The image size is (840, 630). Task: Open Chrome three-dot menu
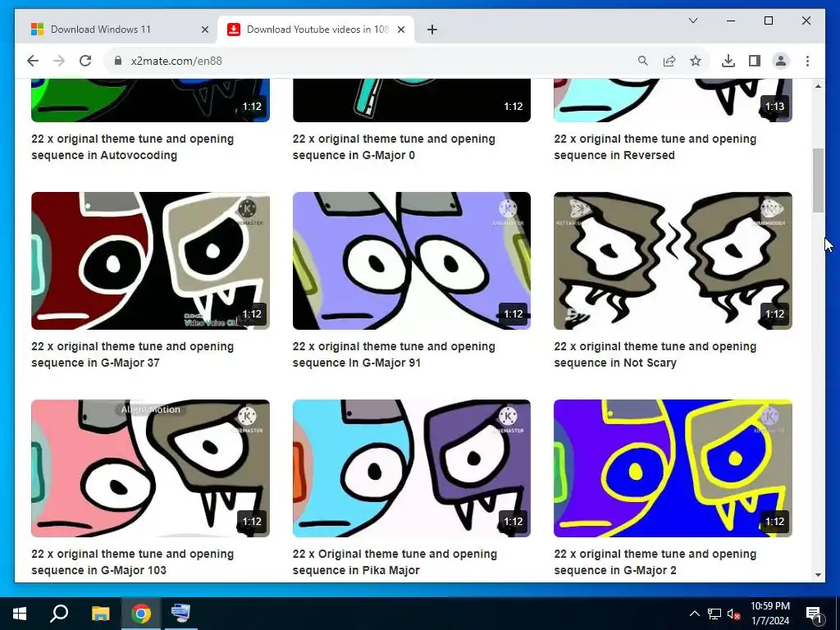[807, 61]
